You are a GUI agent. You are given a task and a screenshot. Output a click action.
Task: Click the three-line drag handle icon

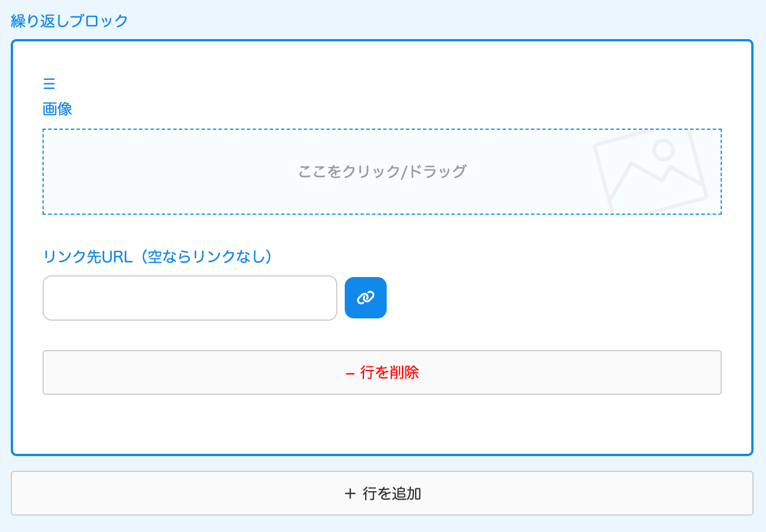tap(49, 84)
